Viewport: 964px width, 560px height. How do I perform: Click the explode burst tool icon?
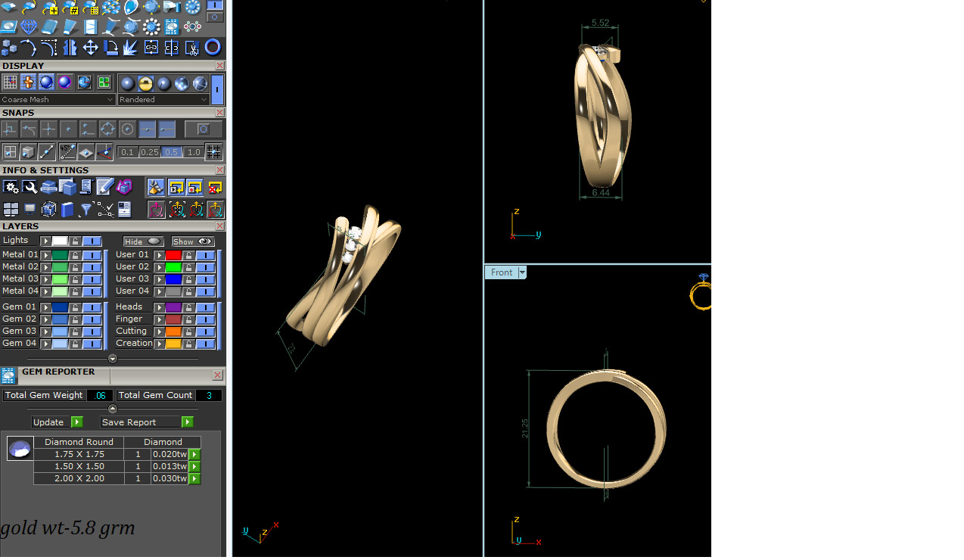[x=130, y=48]
